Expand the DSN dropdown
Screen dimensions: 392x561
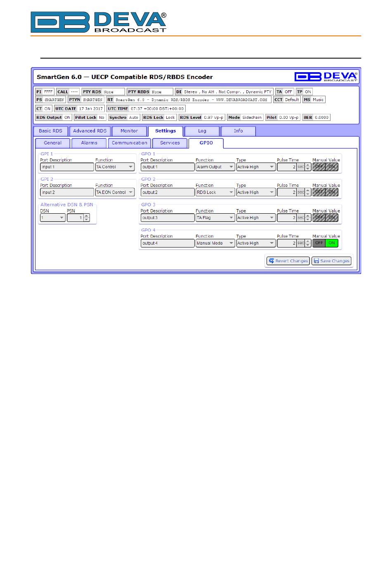52,218
